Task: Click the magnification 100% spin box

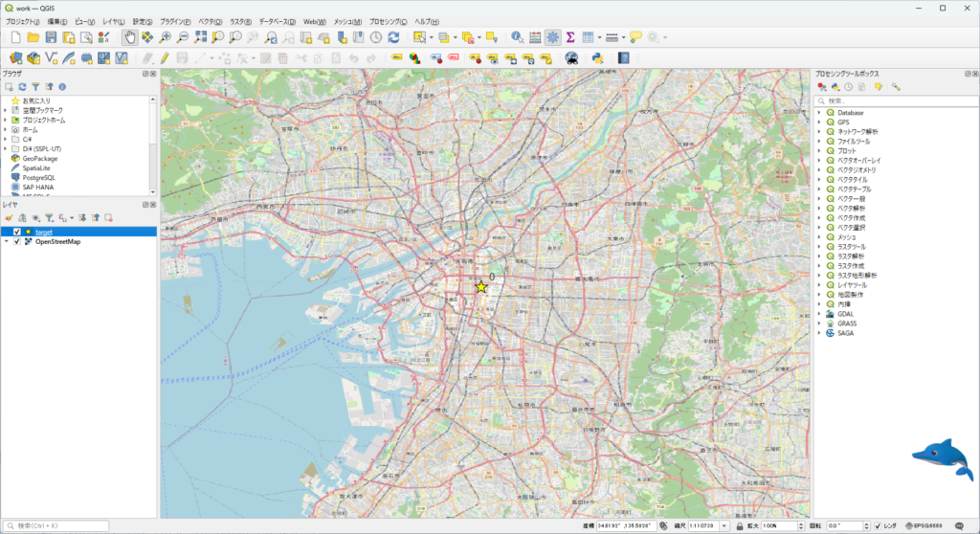Action: point(783,526)
